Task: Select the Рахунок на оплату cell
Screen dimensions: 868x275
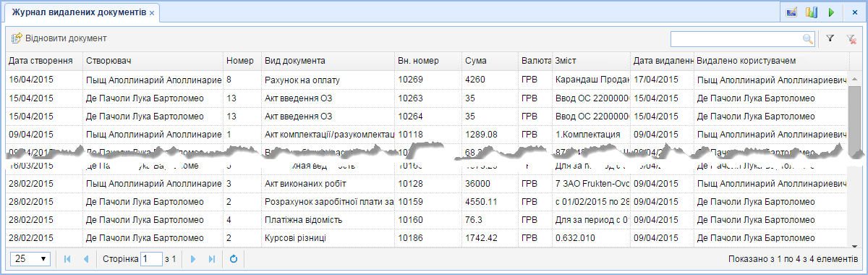Action: pos(328,80)
